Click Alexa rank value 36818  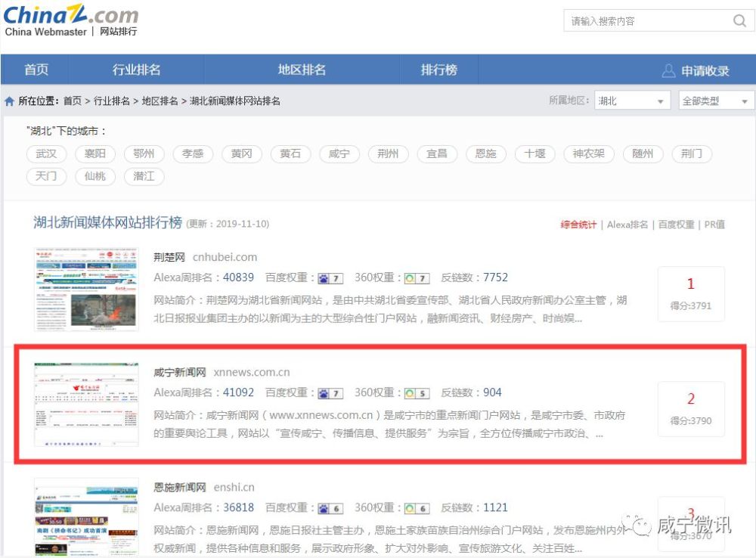[238, 508]
